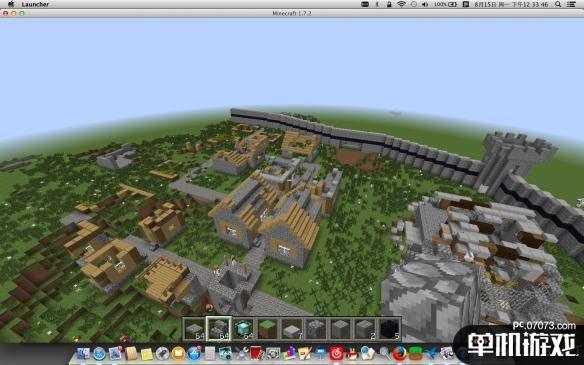Select the stone block slot showing 2
Viewport: 584px width, 365px height.
[x=365, y=328]
